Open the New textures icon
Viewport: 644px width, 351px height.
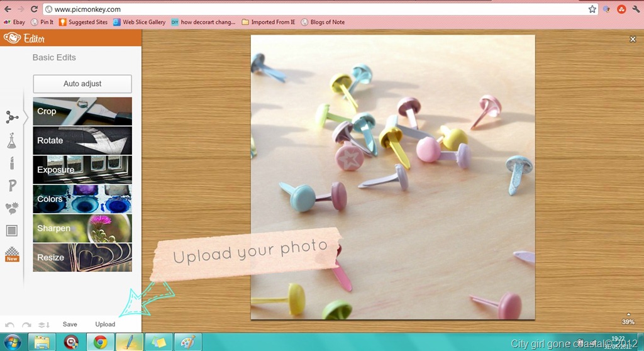pyautogui.click(x=12, y=254)
